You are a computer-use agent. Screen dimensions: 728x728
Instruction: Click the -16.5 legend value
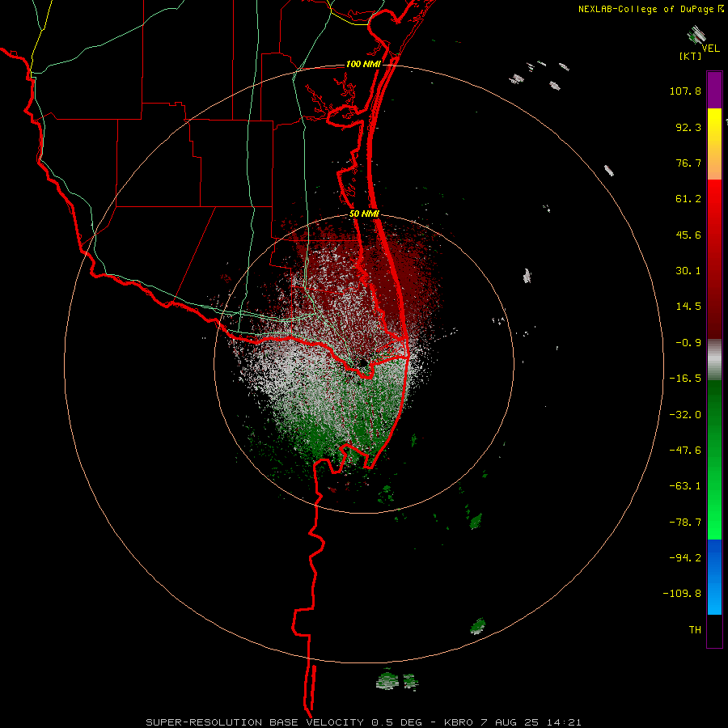pos(685,379)
